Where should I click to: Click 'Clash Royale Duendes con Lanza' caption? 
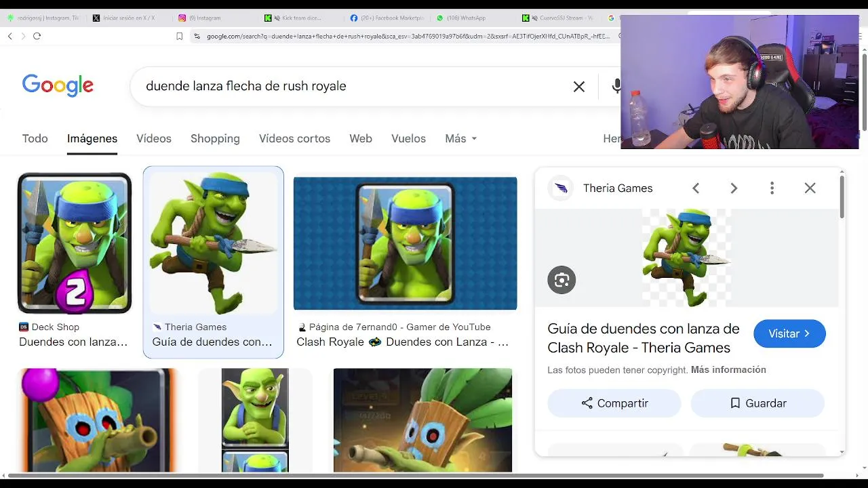pos(403,342)
